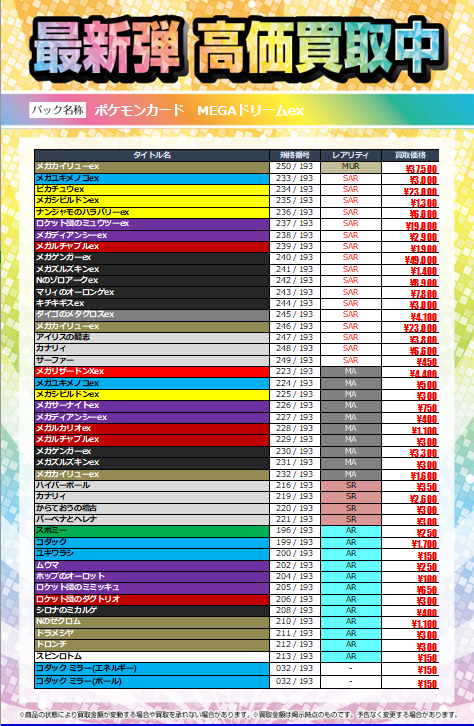Select the Nのゾロアークex card name
474x726 pixels.
[x=67, y=281]
